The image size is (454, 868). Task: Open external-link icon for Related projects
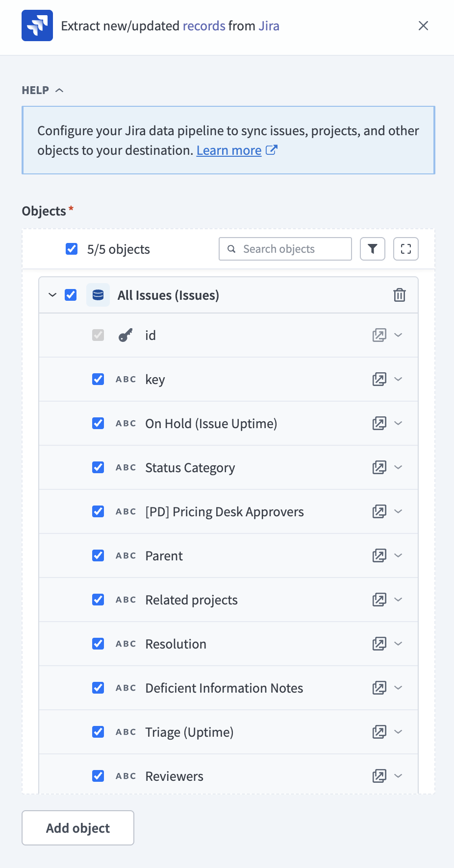(379, 600)
